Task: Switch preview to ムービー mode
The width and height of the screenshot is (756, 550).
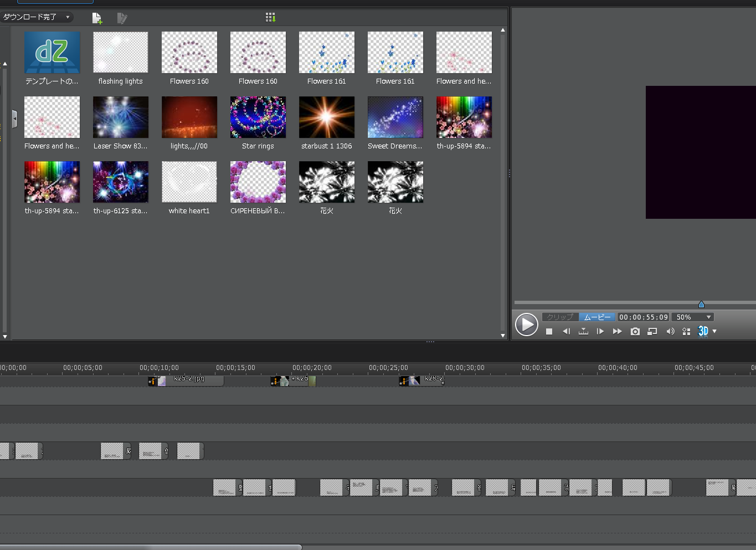Action: click(x=597, y=317)
